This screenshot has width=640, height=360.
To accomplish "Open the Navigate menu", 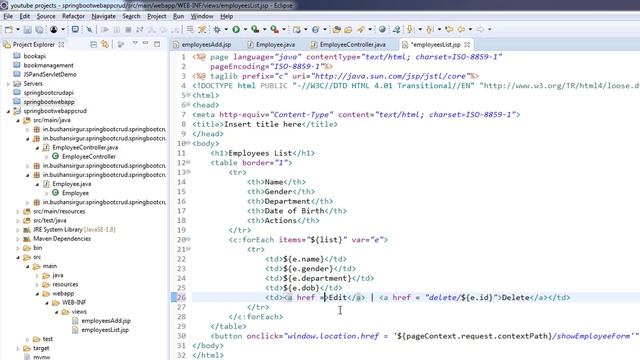I will pos(103,16).
